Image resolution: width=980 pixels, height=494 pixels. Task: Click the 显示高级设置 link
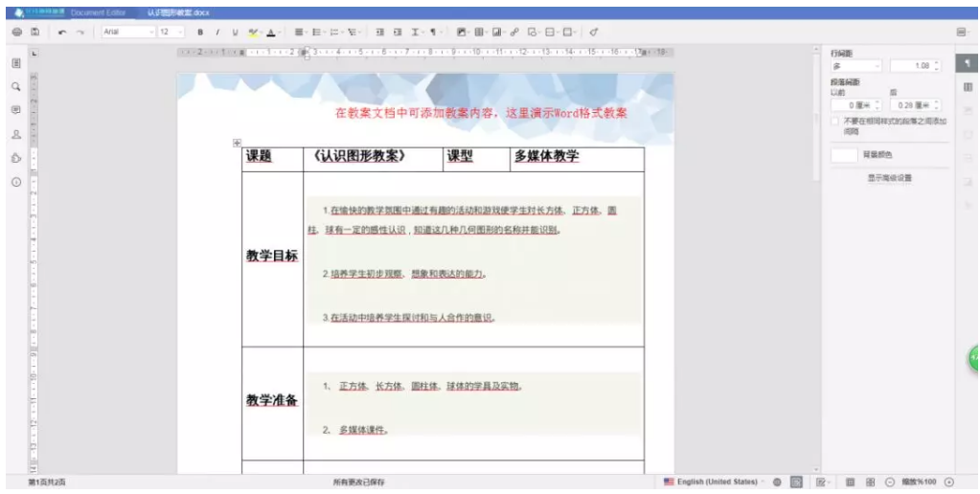(889, 178)
